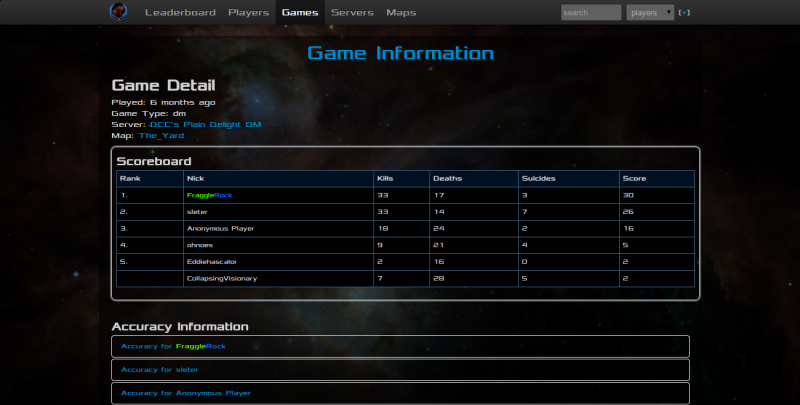The width and height of the screenshot is (800, 405).
Task: Click the Xonotic logo icon in navbar
Action: point(119,12)
